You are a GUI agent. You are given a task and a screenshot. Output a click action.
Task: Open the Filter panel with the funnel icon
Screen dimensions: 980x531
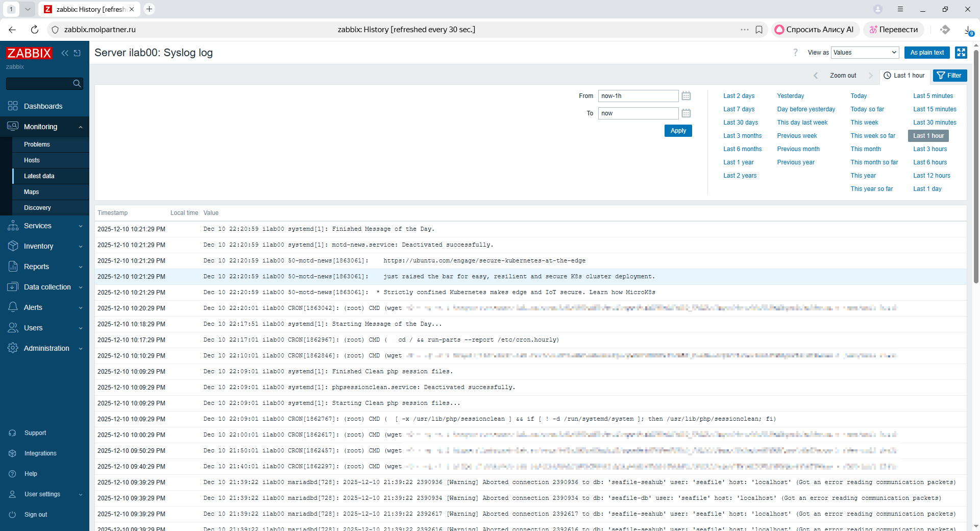pyautogui.click(x=949, y=75)
